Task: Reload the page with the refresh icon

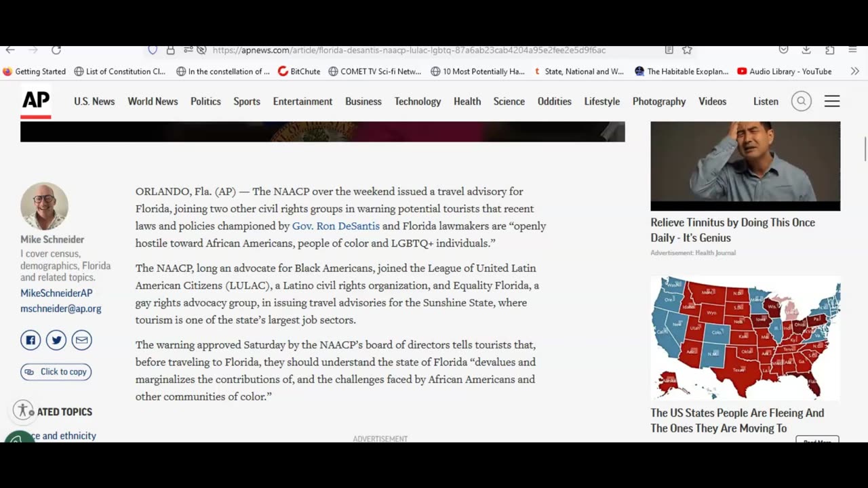Action: (x=56, y=50)
